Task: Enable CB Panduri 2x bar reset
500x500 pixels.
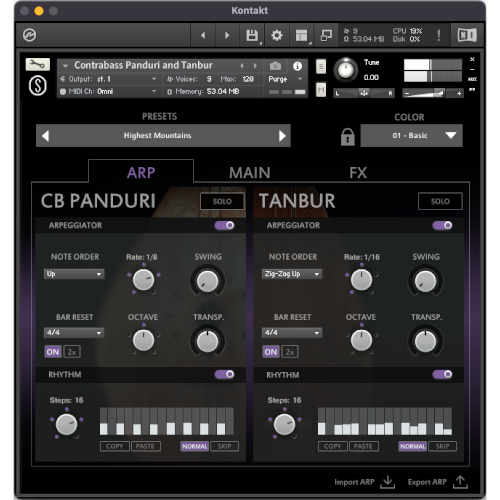Action: pyautogui.click(x=72, y=352)
